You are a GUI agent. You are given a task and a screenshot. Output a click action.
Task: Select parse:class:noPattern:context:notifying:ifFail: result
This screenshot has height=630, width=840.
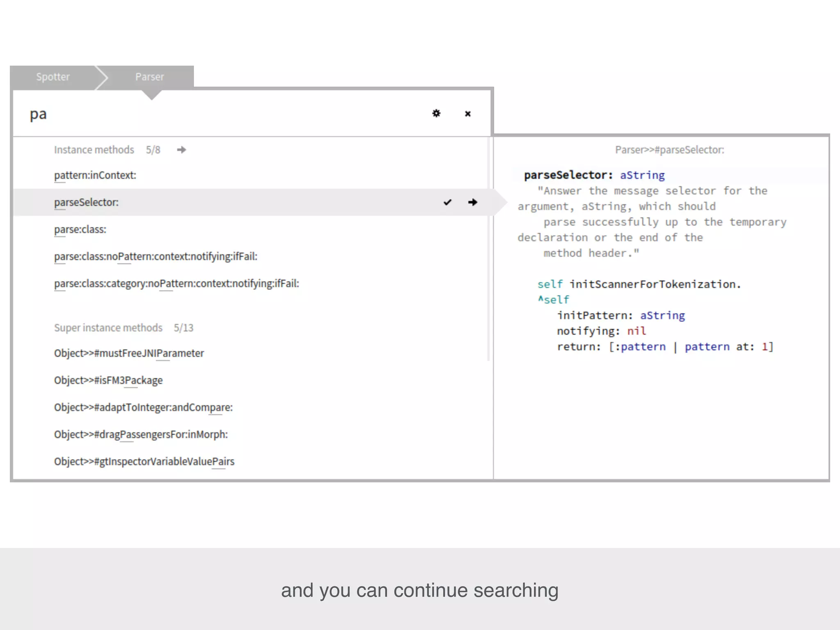click(155, 256)
